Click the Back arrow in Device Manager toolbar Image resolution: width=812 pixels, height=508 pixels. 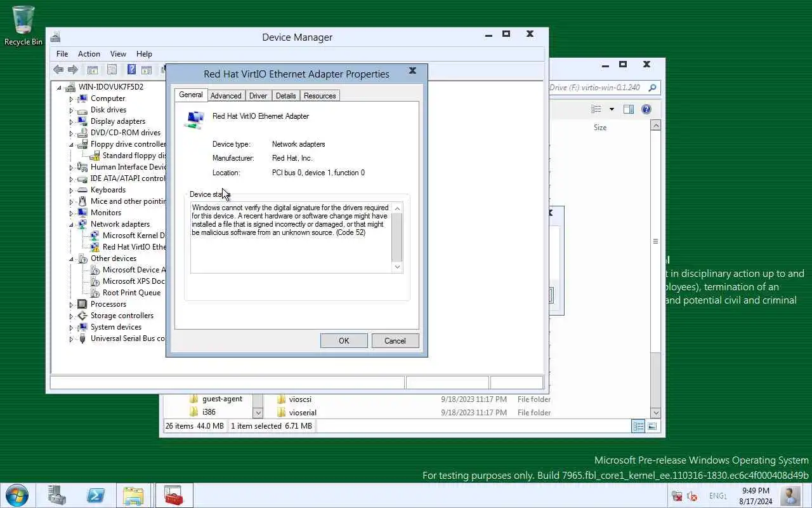[x=58, y=70]
